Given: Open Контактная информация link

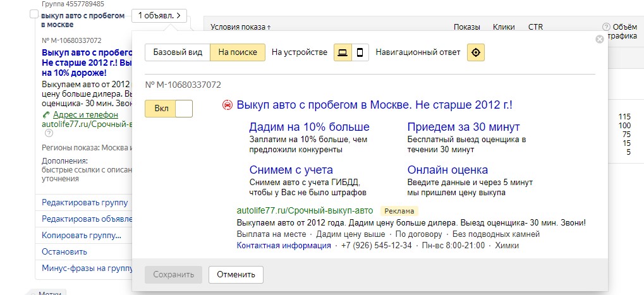Looking at the screenshot, I should (284, 245).
